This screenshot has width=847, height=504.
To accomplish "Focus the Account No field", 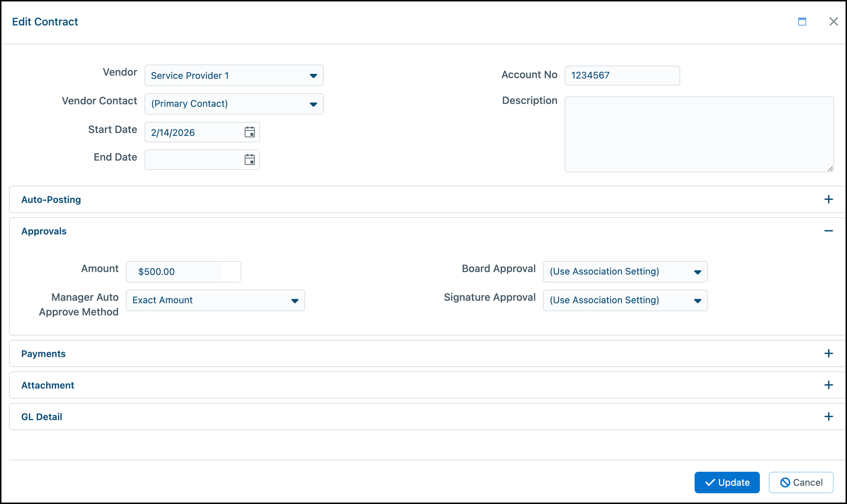I will pyautogui.click(x=622, y=75).
